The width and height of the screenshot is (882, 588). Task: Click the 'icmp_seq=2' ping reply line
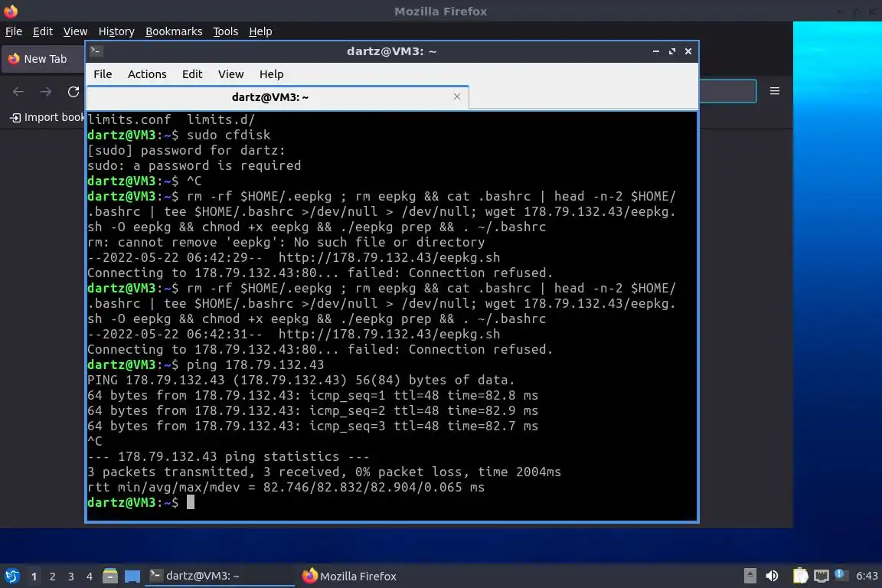(312, 410)
